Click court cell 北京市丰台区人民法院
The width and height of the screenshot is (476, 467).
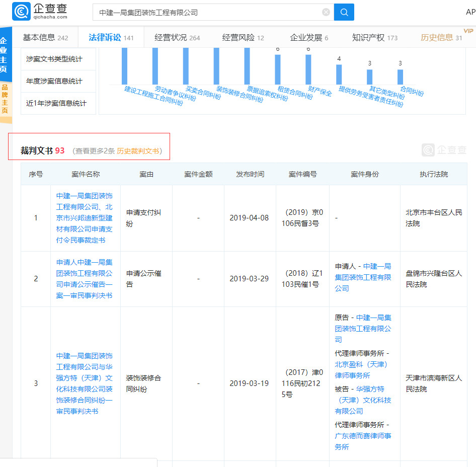click(x=434, y=218)
